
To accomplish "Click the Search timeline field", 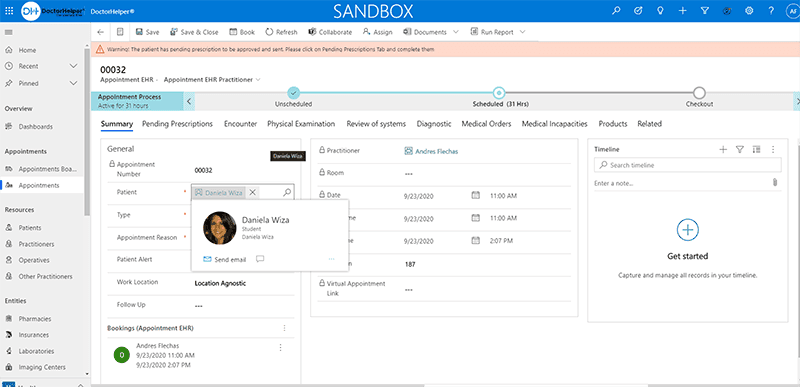I will pyautogui.click(x=687, y=165).
